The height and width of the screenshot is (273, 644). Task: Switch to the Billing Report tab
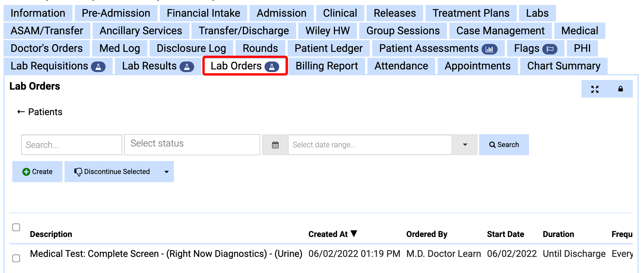click(x=327, y=66)
